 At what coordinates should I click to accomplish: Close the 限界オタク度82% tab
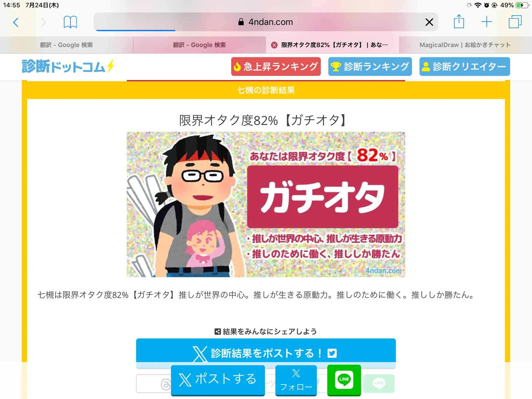pos(274,45)
